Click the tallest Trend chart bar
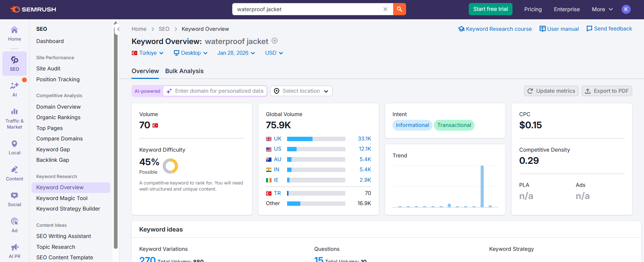The height and width of the screenshot is (262, 644). pyautogui.click(x=482, y=186)
